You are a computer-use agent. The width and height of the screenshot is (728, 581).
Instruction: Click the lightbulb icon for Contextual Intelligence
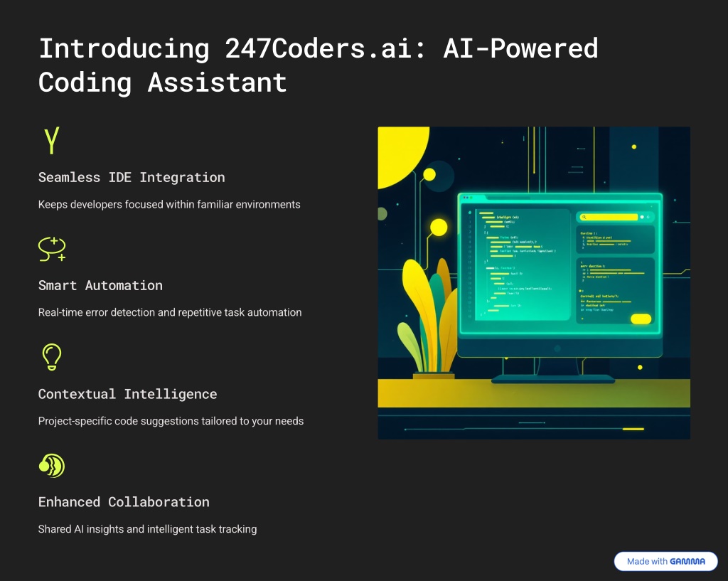(51, 357)
